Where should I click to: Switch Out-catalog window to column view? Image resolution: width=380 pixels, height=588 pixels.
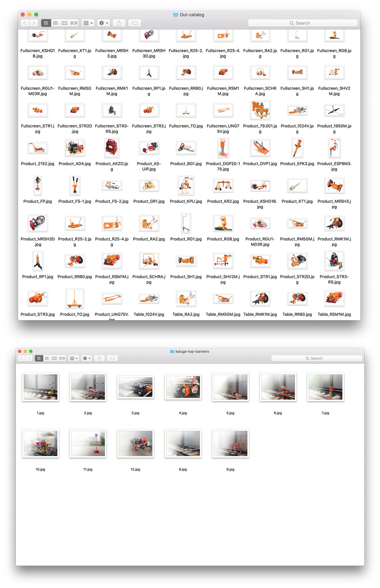click(65, 23)
